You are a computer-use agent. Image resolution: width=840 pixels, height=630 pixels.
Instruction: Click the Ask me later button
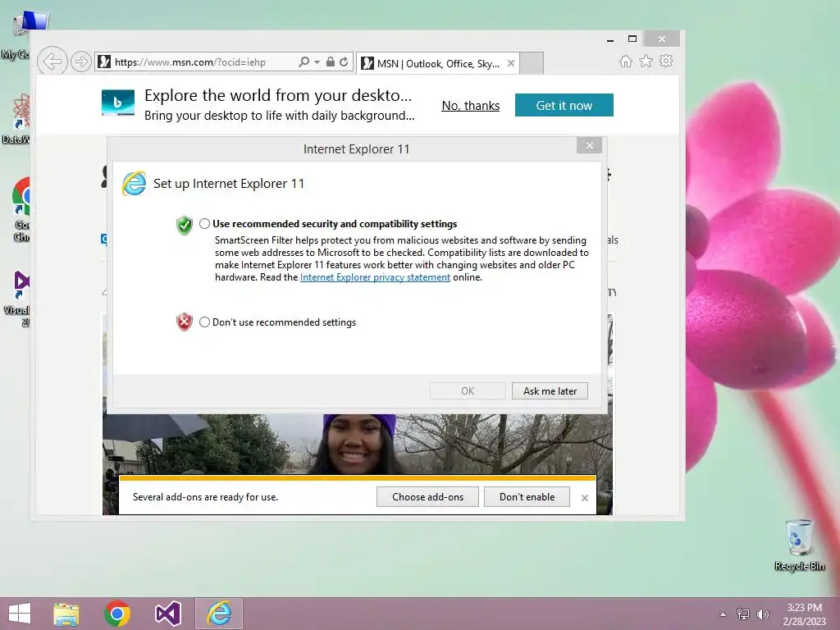point(550,391)
